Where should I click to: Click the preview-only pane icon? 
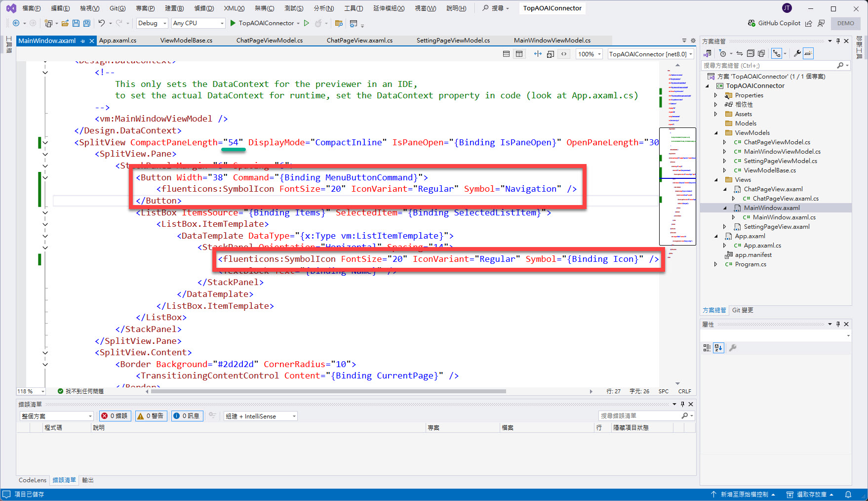pyautogui.click(x=551, y=54)
